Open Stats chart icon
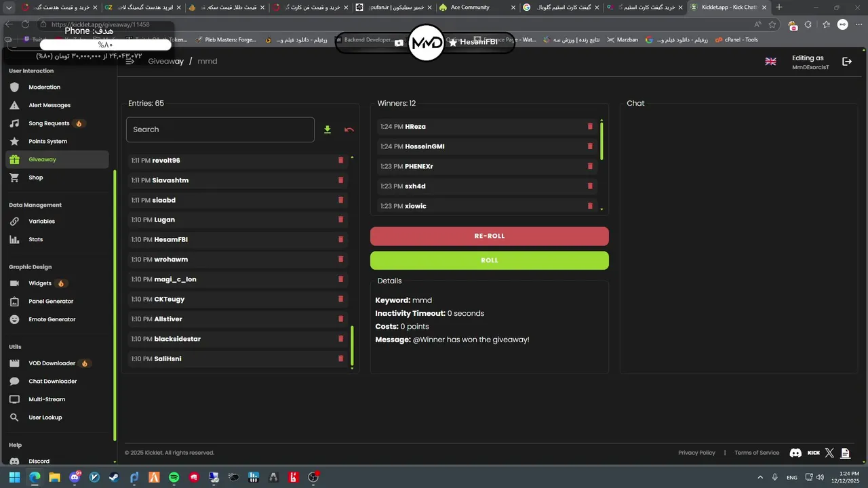Image resolution: width=868 pixels, height=488 pixels. pos(15,239)
